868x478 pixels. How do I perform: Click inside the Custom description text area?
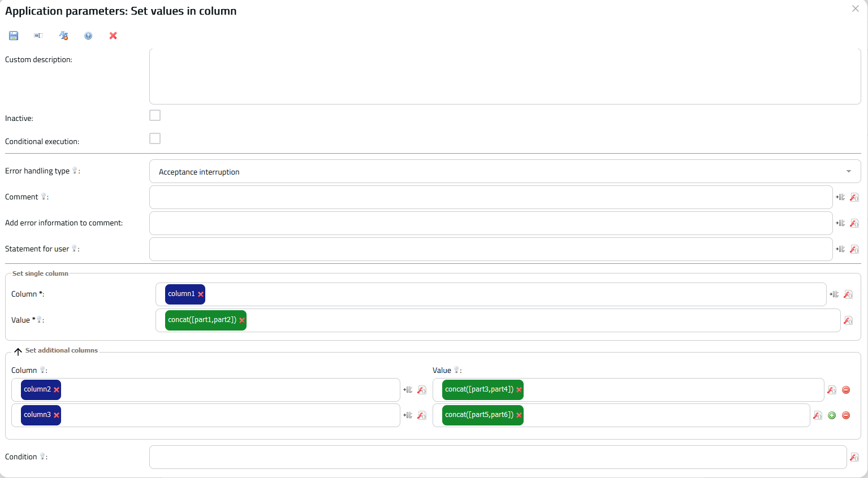coord(504,76)
